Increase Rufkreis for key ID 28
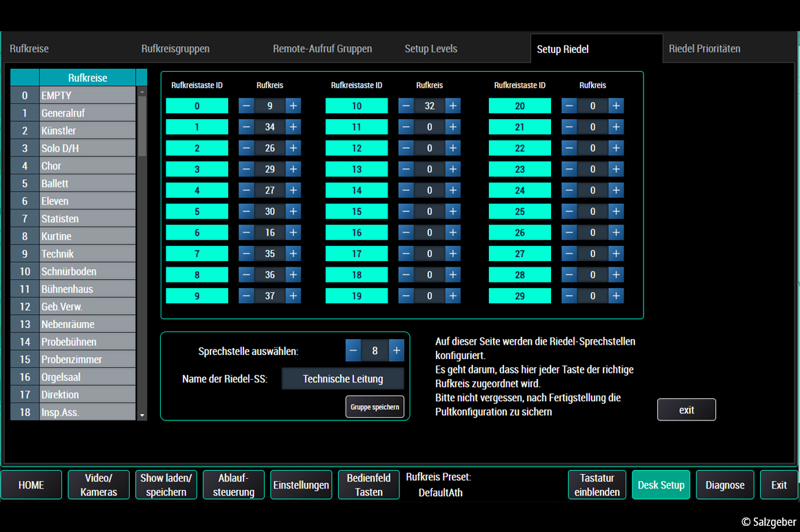 [617, 275]
